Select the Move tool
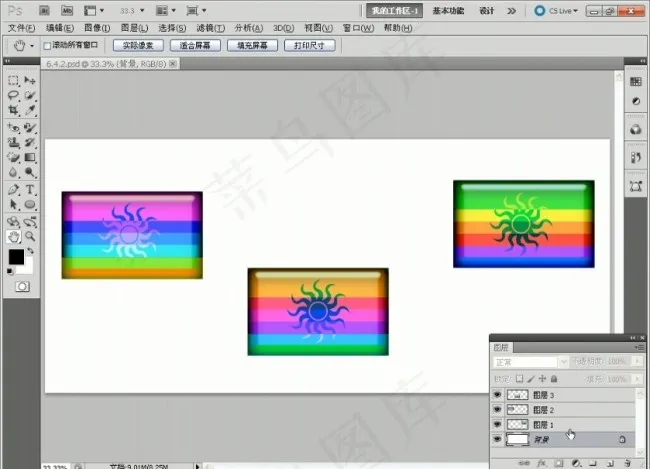Screen dimensions: 650x469 [31, 80]
